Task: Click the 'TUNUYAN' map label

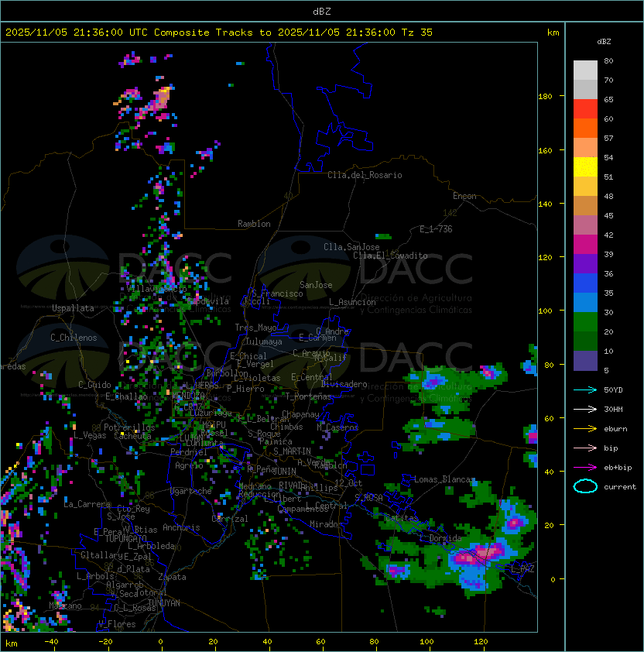Action: (164, 602)
